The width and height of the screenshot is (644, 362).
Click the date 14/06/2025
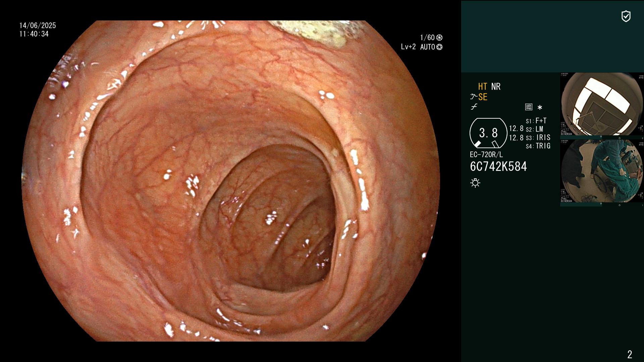38,25
